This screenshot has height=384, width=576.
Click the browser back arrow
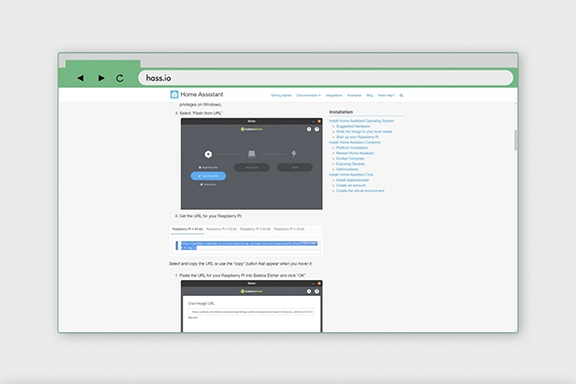(80, 78)
